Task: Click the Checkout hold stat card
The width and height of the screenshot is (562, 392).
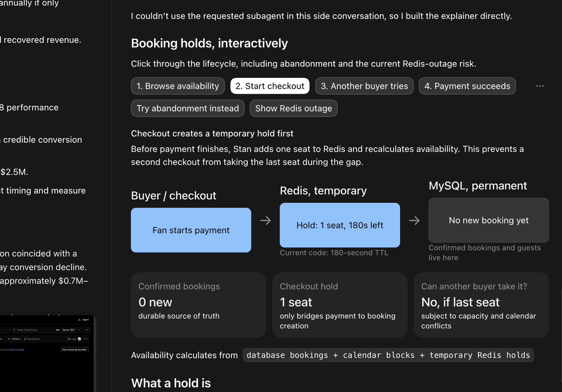Action: [x=340, y=305]
